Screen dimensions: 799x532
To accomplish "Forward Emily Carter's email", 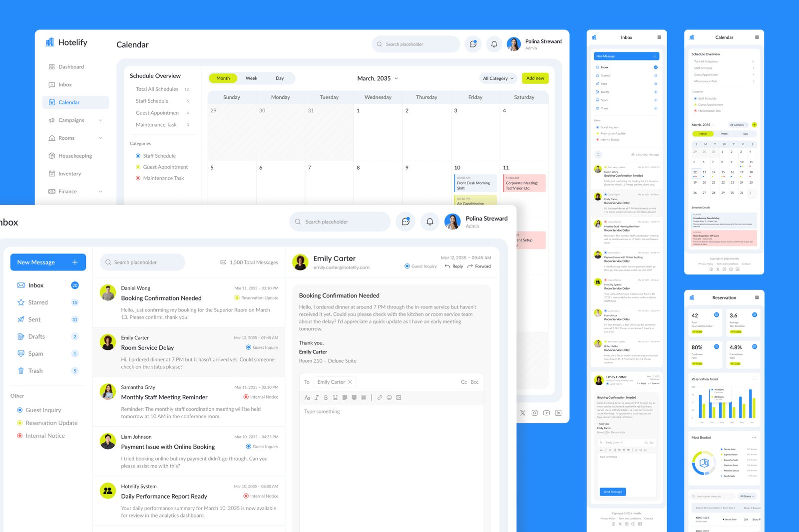I will point(478,266).
